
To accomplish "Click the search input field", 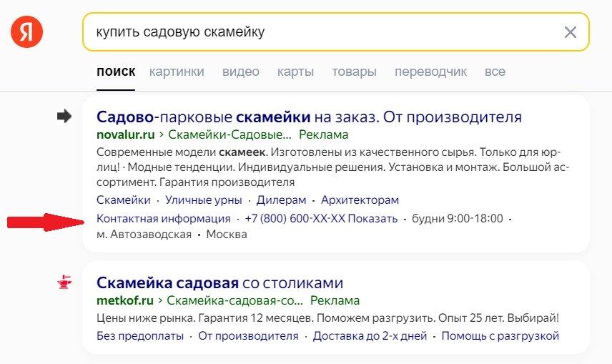I will pos(322,32).
